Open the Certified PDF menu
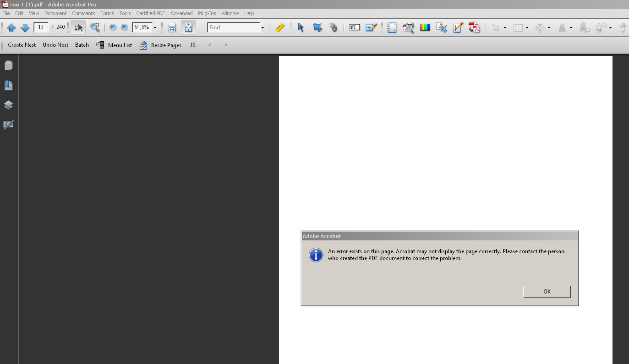The width and height of the screenshot is (629, 364). 150,13
